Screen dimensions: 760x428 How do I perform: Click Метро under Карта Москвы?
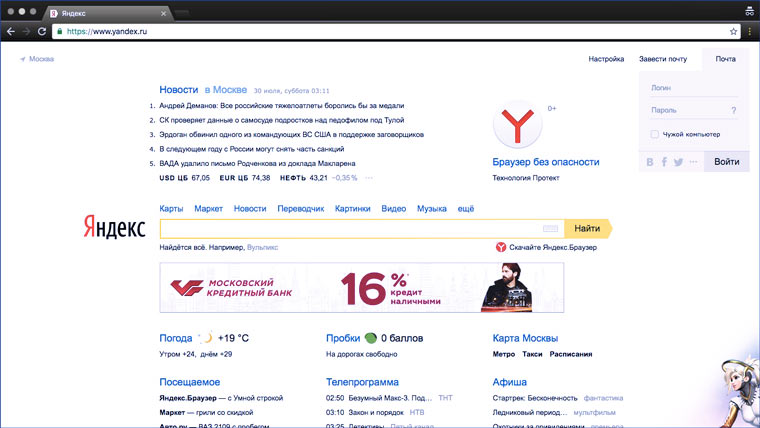[x=504, y=354]
